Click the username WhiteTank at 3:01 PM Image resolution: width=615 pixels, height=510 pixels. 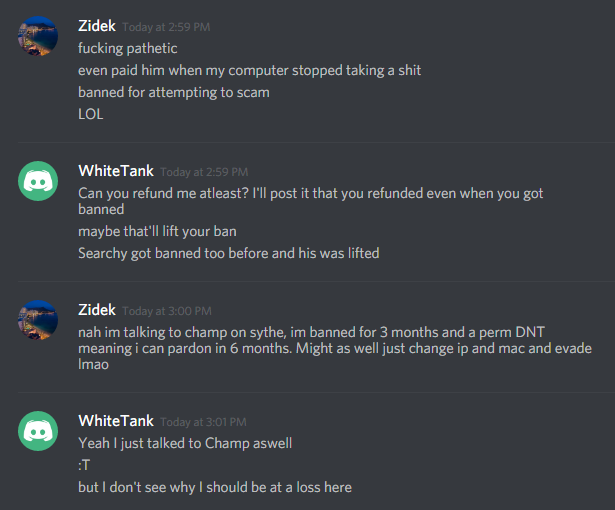tap(116, 421)
